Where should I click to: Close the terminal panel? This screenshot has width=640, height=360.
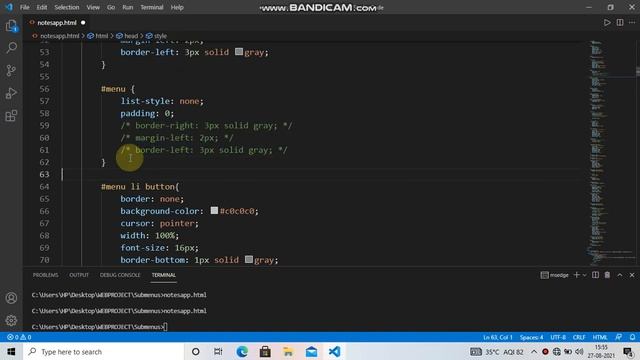point(632,275)
